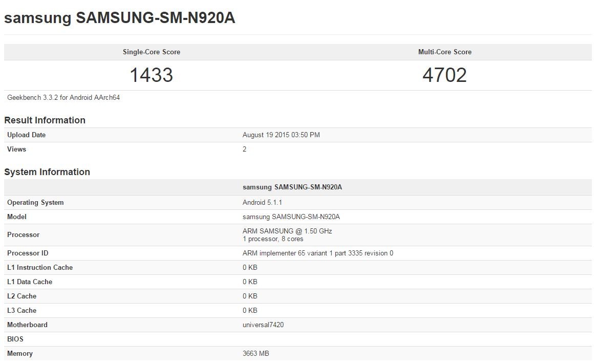This screenshot has width=597, height=364.
Task: Click the Operating System label
Action: [x=35, y=203]
